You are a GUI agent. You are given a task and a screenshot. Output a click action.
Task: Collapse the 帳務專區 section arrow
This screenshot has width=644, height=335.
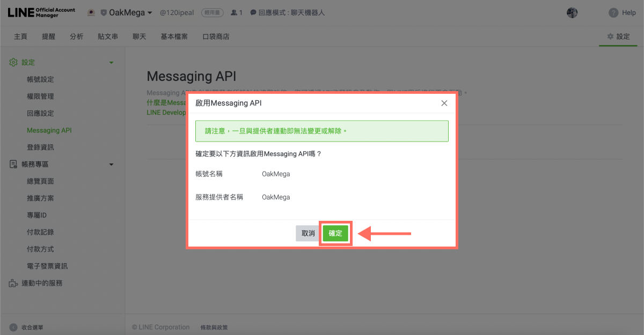click(x=111, y=165)
